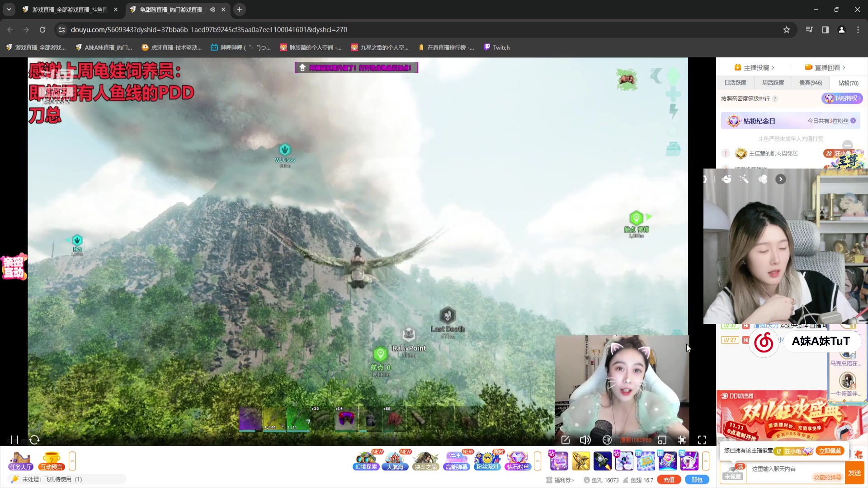
Task: Refresh the live stream player
Action: pos(34,440)
